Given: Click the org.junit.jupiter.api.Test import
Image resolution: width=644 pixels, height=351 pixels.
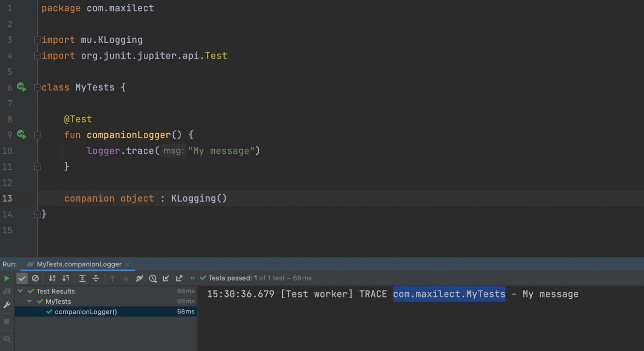Looking at the screenshot, I should click(154, 56).
